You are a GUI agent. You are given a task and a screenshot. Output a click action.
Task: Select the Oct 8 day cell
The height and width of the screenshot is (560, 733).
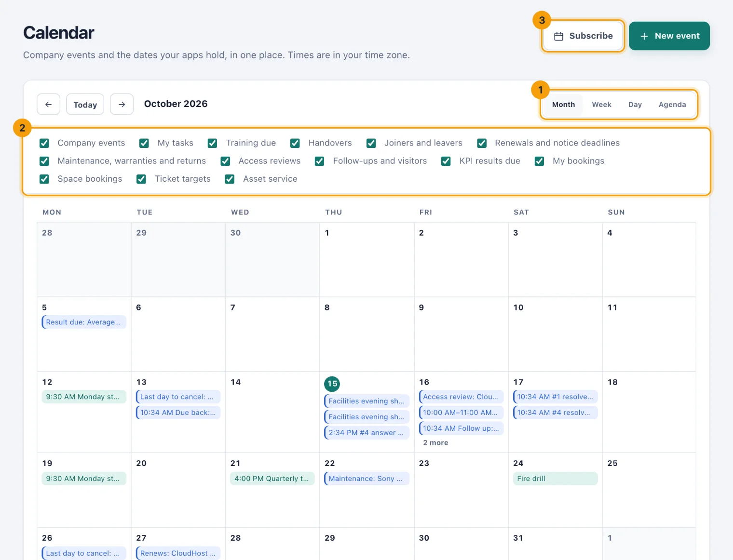point(366,334)
